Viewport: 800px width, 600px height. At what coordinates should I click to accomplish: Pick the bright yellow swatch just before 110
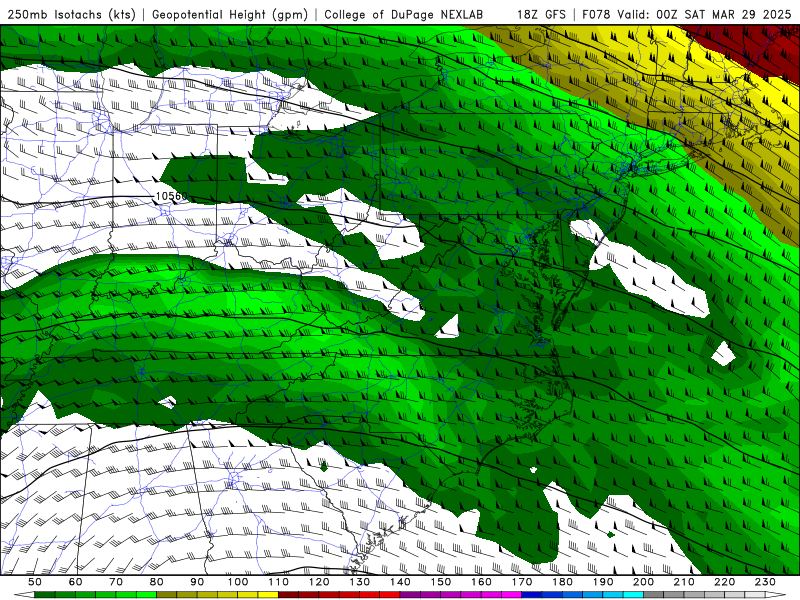(268, 595)
